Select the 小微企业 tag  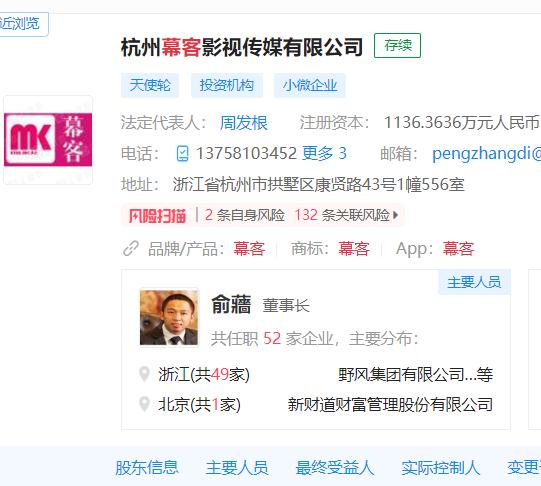[309, 85]
